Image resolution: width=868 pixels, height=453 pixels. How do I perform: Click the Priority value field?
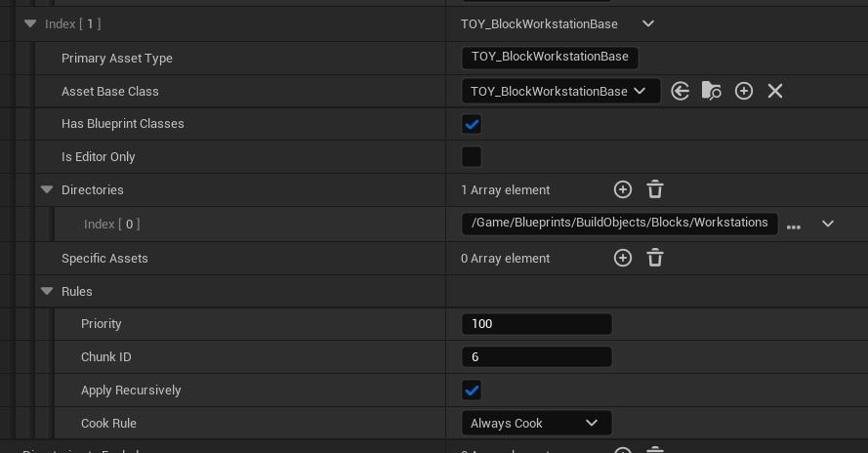pos(536,324)
